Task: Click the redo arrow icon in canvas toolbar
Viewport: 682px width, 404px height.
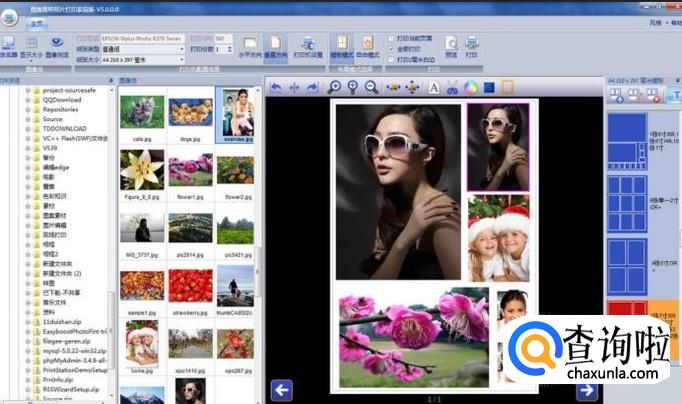Action: click(x=313, y=88)
